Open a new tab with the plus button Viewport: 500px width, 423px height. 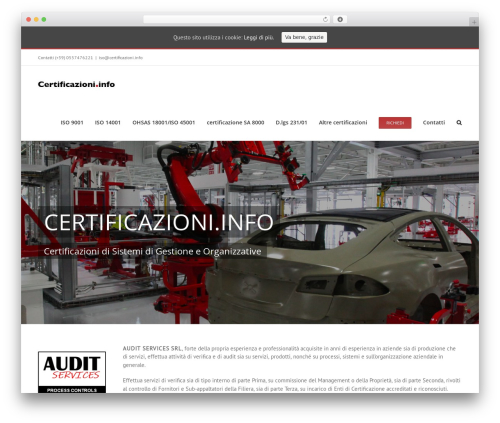474,22
